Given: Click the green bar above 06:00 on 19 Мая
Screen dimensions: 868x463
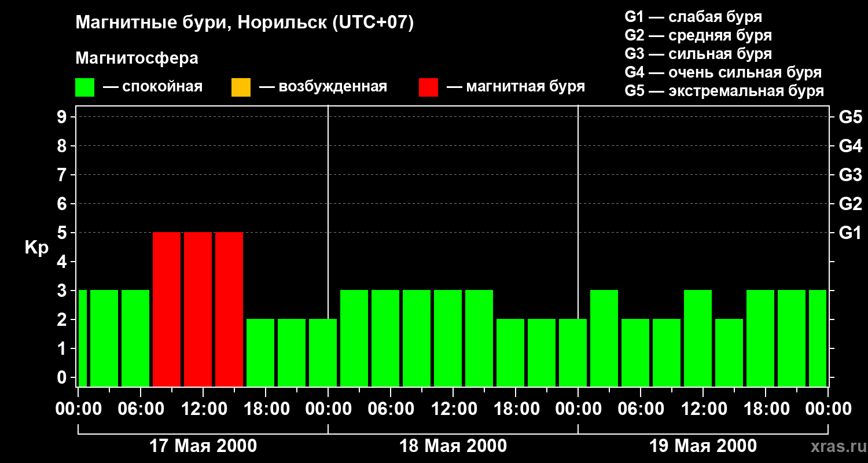Looking at the screenshot, I should point(635,353).
